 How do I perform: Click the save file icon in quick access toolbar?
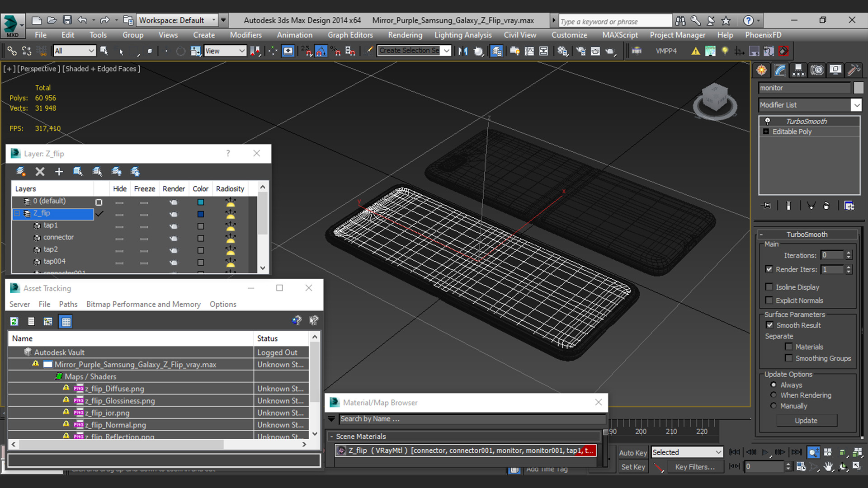click(x=67, y=20)
